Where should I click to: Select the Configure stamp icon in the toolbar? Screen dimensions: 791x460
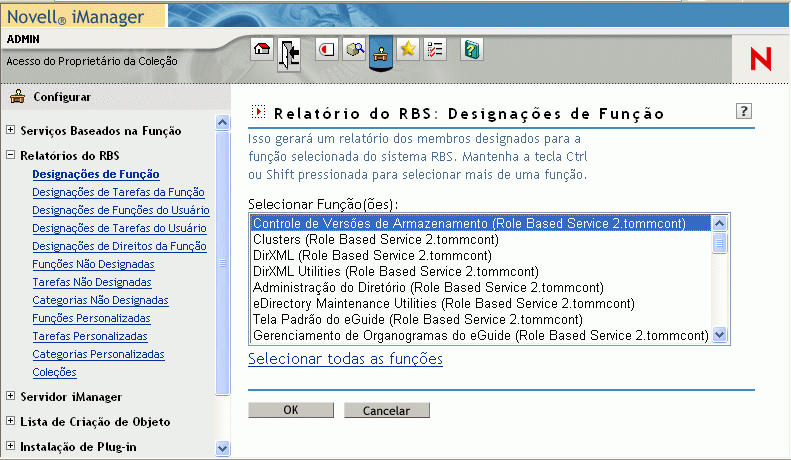381,53
